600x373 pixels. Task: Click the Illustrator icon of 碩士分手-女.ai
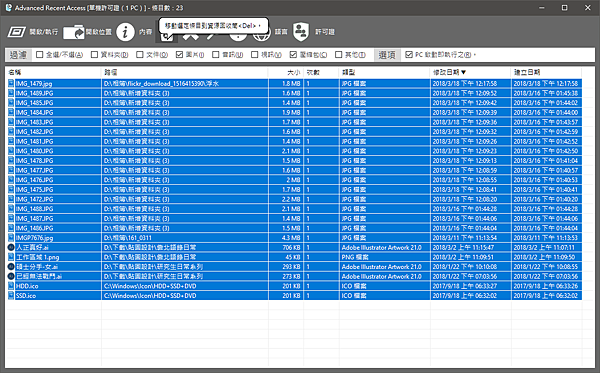tap(11, 267)
